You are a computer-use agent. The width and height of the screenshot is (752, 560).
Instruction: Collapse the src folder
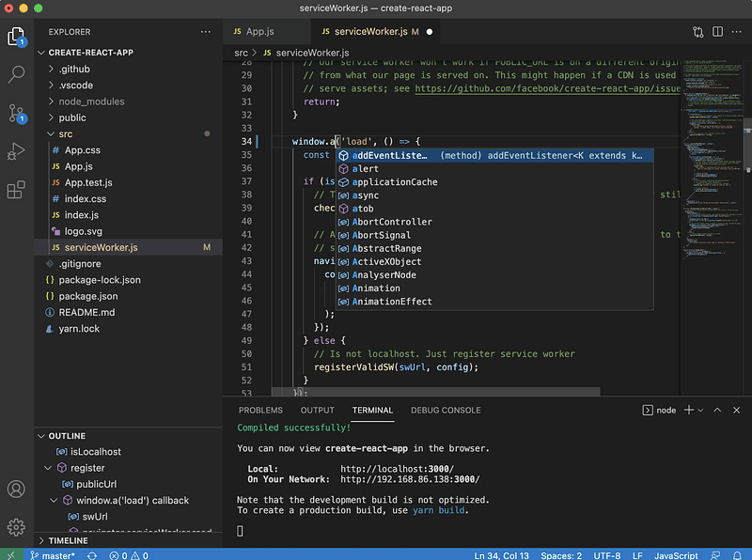[x=65, y=134]
